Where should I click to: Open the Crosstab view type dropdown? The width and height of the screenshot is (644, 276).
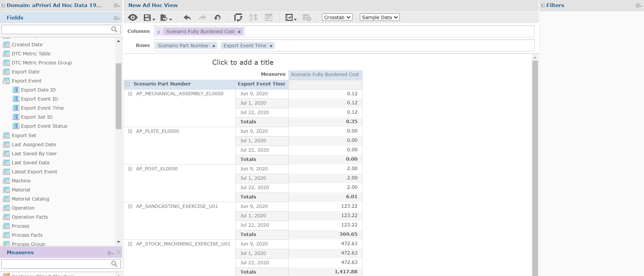click(337, 17)
